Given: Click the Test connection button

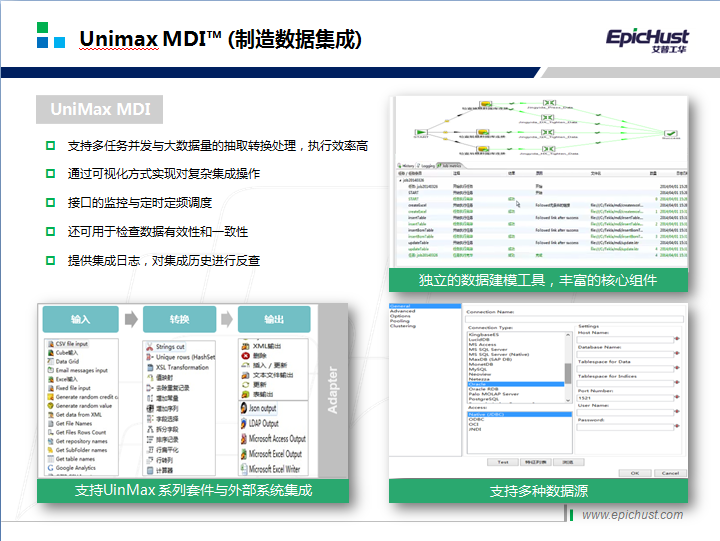Looking at the screenshot, I should pyautogui.click(x=503, y=462).
